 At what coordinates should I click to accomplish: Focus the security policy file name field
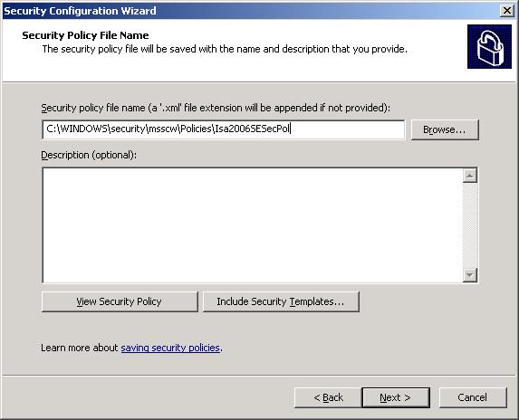[224, 129]
